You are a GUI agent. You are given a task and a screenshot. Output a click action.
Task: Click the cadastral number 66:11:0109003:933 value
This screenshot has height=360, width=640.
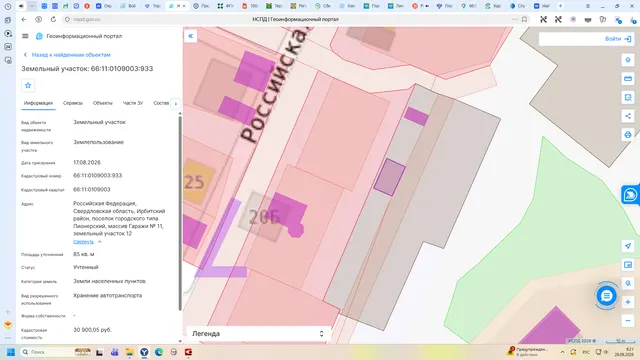[x=98, y=176]
